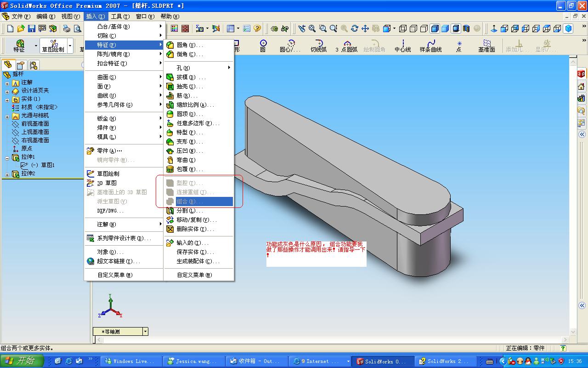Toggle Shadows in Shaded Mode
Screen dimensions: 588x368
[x=456, y=29]
